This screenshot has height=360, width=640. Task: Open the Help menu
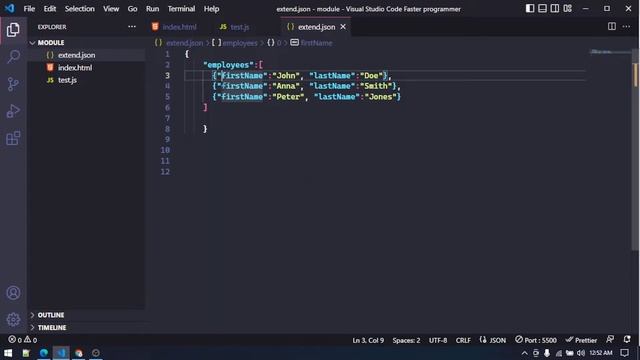[211, 9]
